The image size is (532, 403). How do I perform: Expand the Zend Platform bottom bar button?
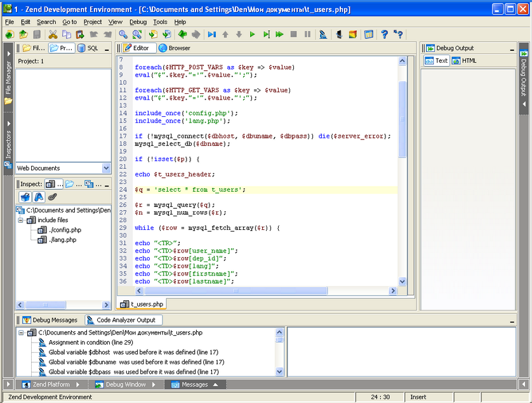51,385
